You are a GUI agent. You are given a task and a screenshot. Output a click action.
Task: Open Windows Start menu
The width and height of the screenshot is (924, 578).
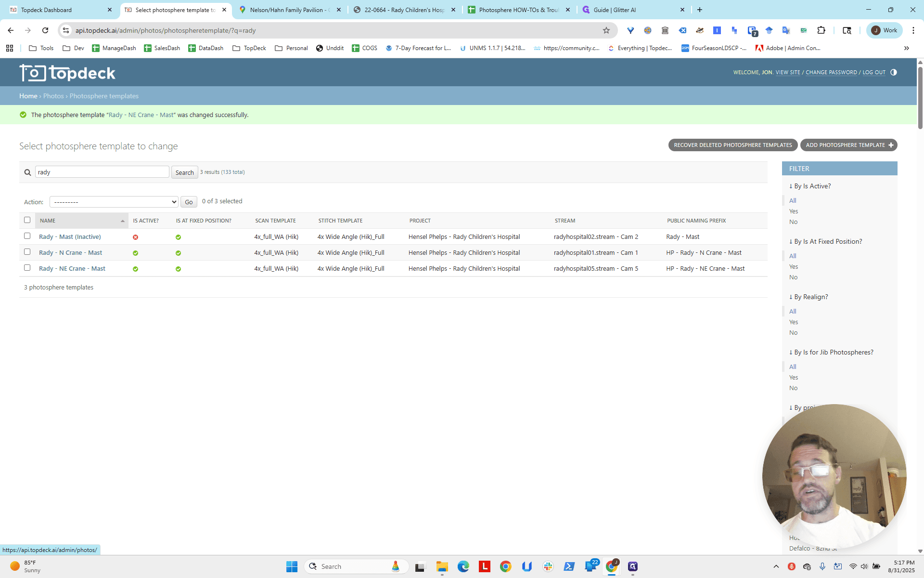[292, 566]
